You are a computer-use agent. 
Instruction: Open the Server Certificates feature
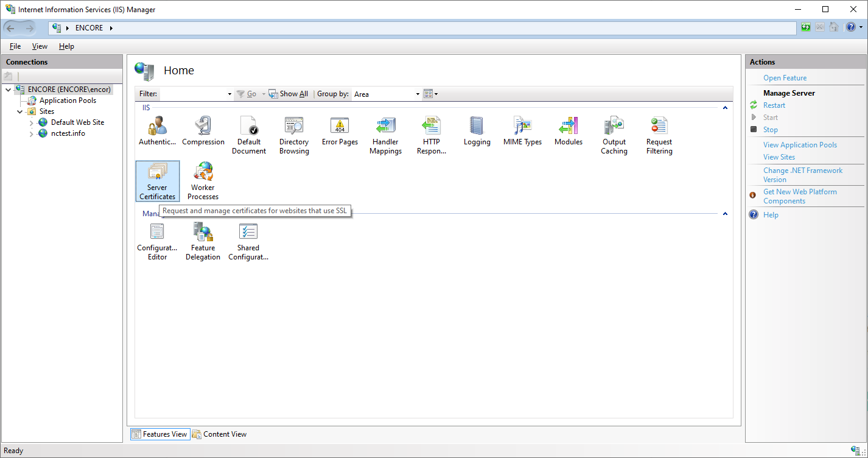point(157,181)
